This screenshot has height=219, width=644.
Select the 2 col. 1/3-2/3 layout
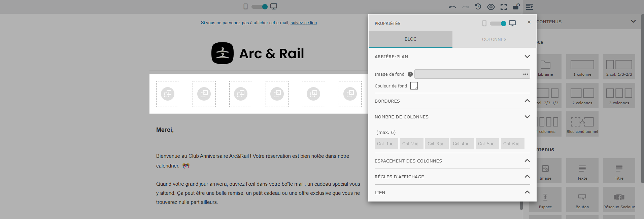click(619, 67)
